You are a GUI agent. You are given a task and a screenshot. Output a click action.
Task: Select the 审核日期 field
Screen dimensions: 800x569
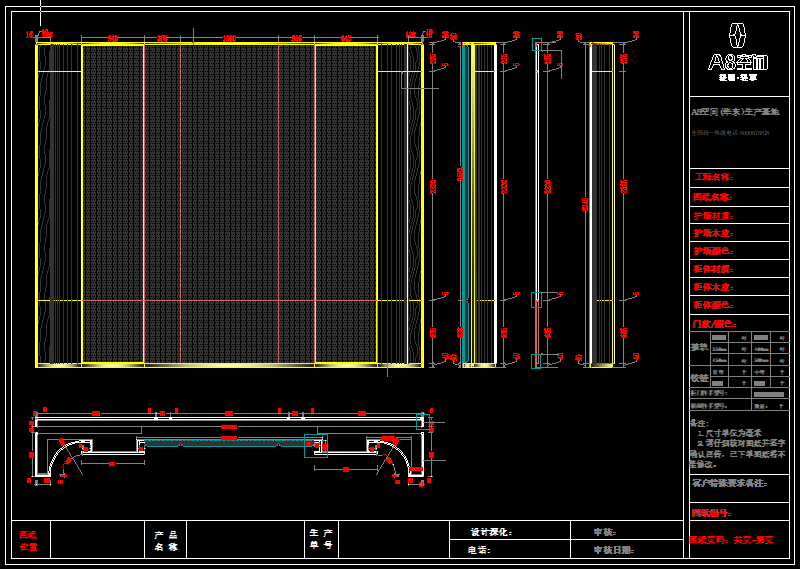click(613, 549)
